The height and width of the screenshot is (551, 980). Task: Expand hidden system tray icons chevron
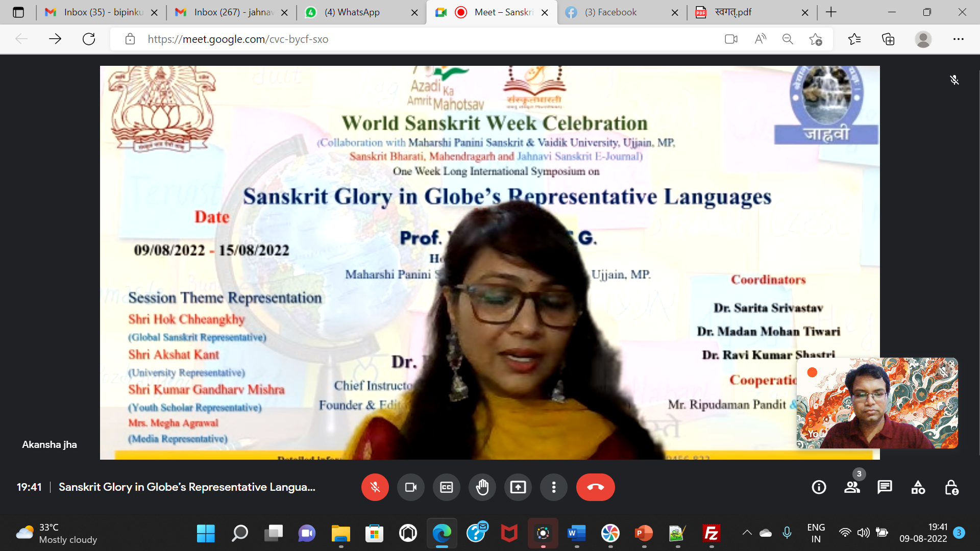(747, 533)
